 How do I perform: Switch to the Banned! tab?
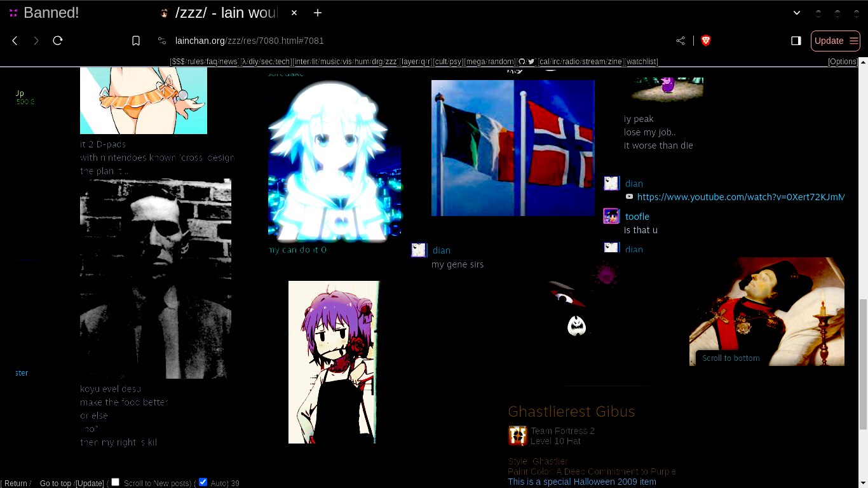click(51, 13)
